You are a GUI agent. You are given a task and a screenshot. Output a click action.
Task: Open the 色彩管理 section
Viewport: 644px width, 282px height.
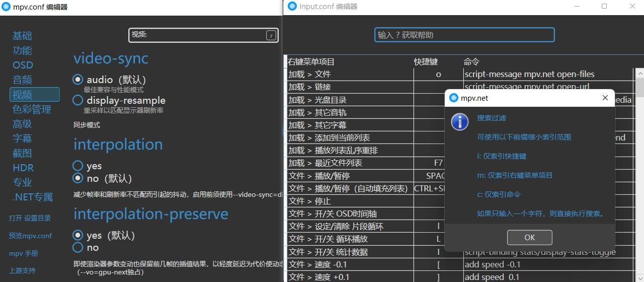point(32,109)
